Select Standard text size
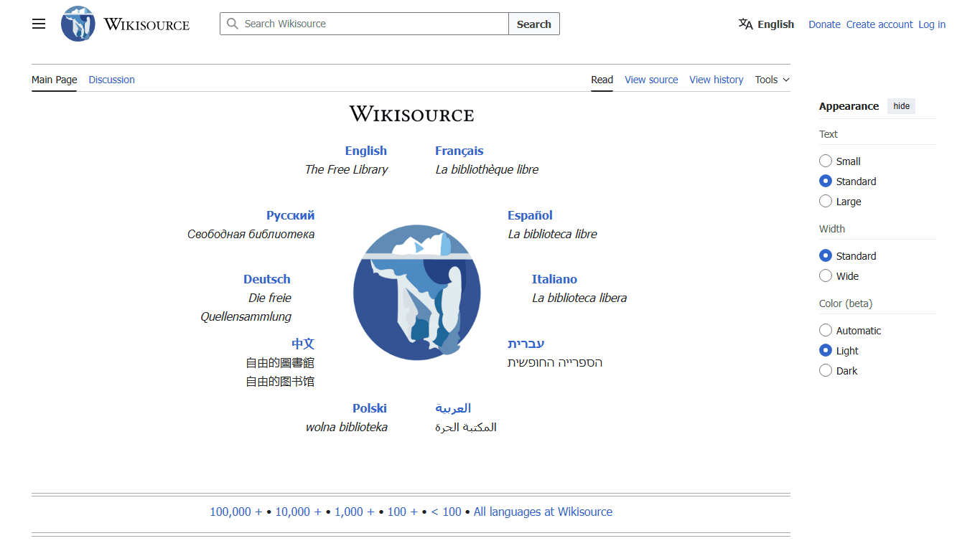 click(x=826, y=181)
